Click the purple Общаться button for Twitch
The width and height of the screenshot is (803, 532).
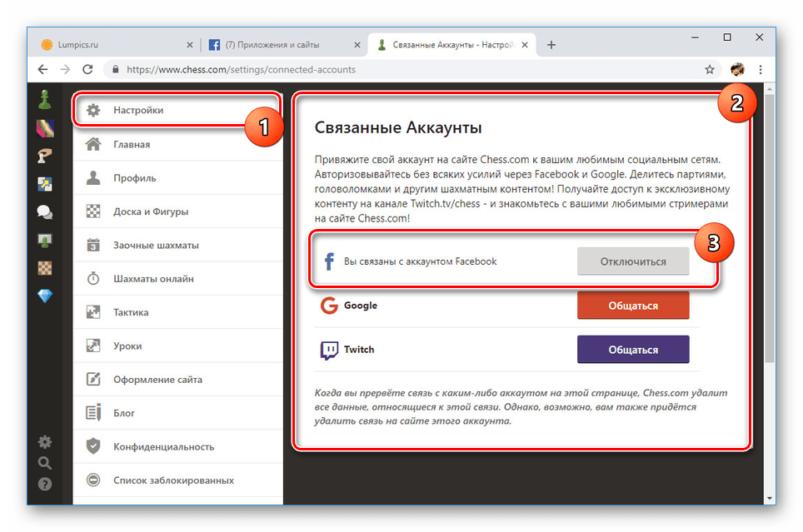tap(633, 350)
